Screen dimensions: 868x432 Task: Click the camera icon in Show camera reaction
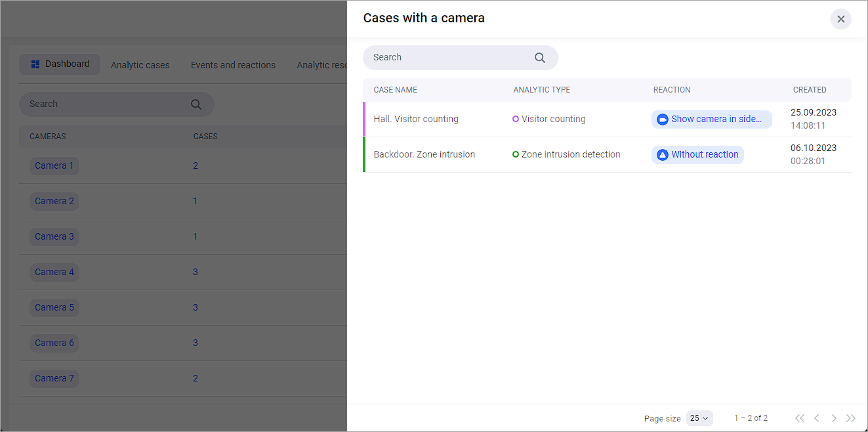pos(662,119)
